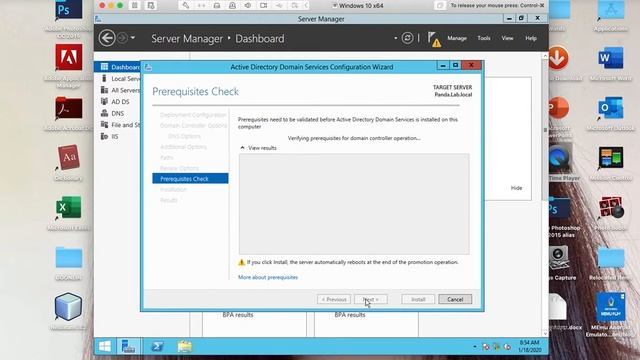Click the VM snapshot icon in toolbar
The image size is (640, 360).
pyautogui.click(x=151, y=5)
